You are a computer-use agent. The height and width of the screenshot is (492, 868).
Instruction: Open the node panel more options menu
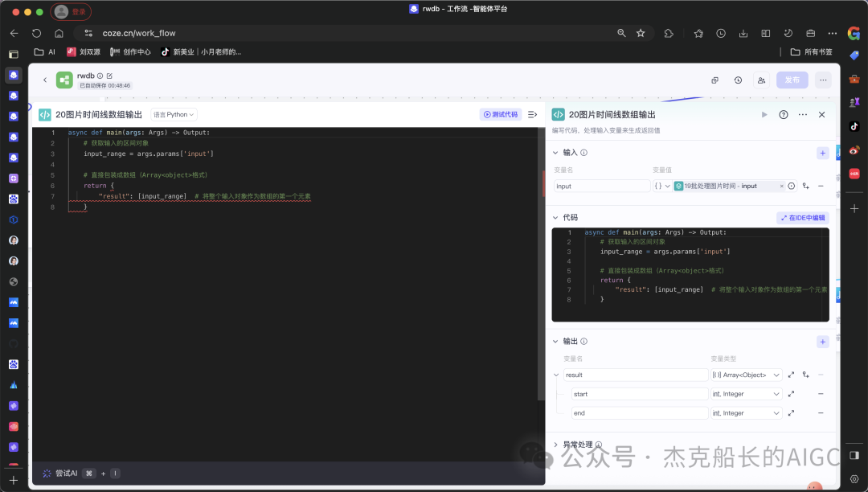(x=803, y=115)
